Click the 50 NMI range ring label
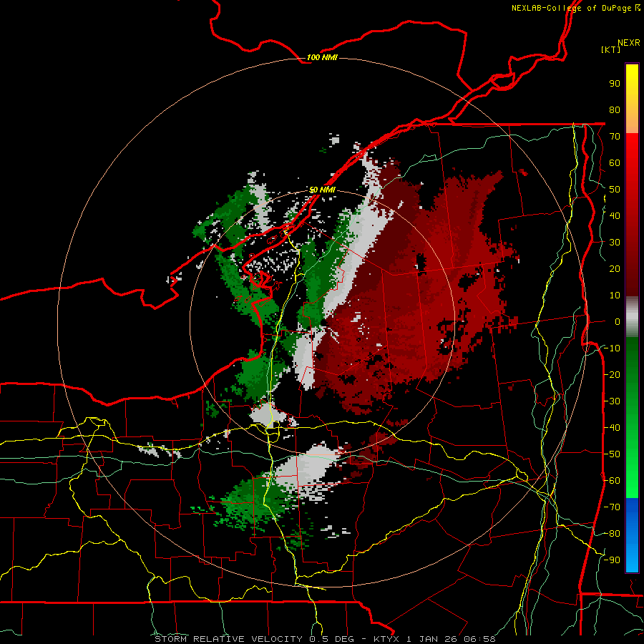Screen dimensions: 644x644 tap(323, 190)
